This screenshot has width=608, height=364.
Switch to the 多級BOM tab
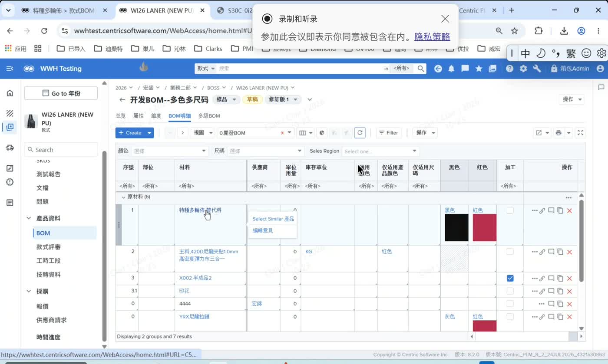pos(209,116)
